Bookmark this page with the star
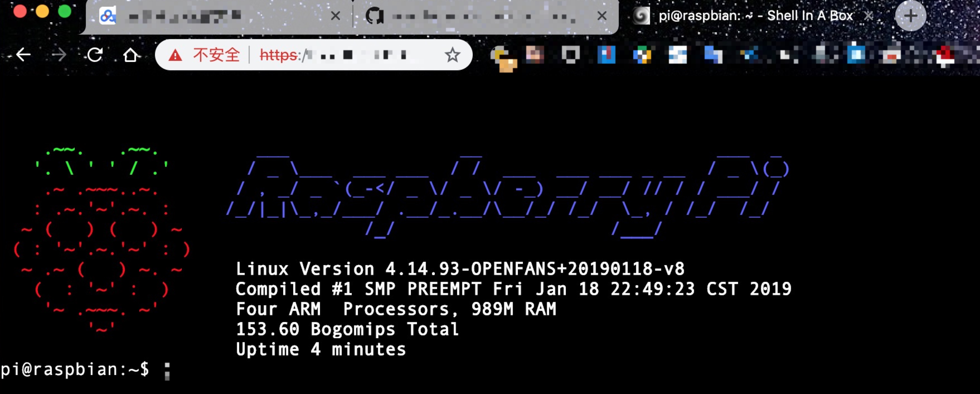The width and height of the screenshot is (980, 394). pos(452,55)
